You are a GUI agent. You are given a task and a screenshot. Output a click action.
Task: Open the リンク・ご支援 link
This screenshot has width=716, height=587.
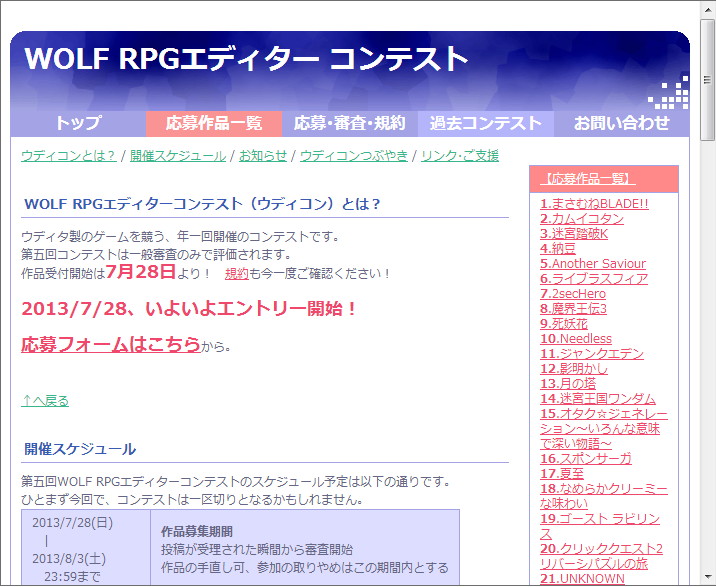pyautogui.click(x=459, y=156)
